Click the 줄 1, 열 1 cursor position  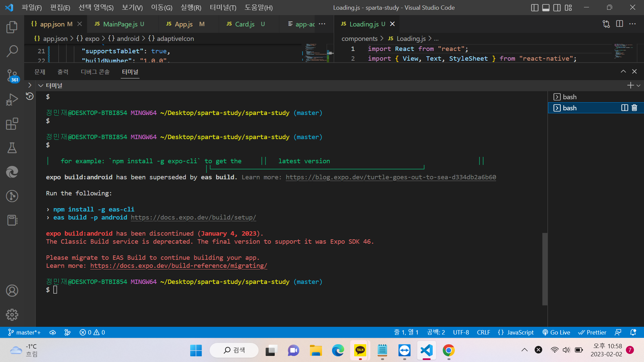point(406,333)
